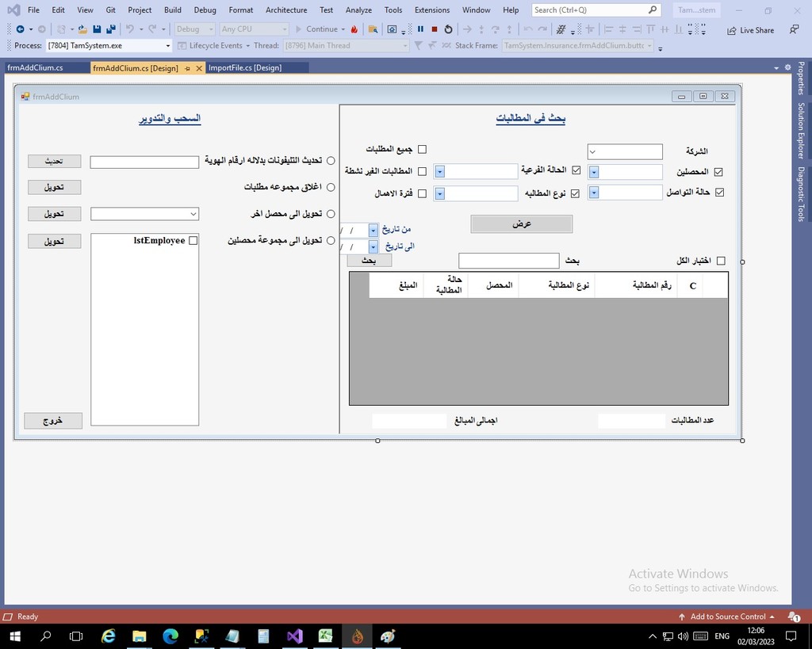Click the Live Share button
This screenshot has width=812, height=649.
tap(750, 30)
